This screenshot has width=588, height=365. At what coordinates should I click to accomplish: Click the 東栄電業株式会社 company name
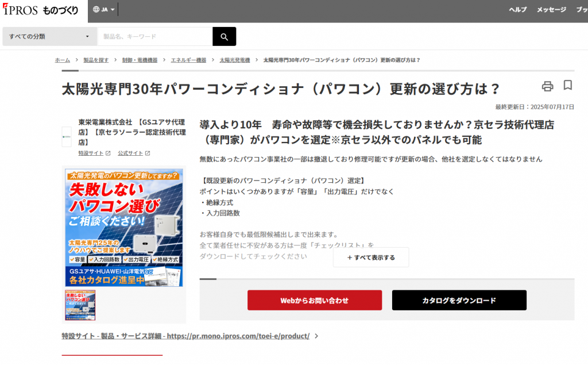[x=132, y=132]
